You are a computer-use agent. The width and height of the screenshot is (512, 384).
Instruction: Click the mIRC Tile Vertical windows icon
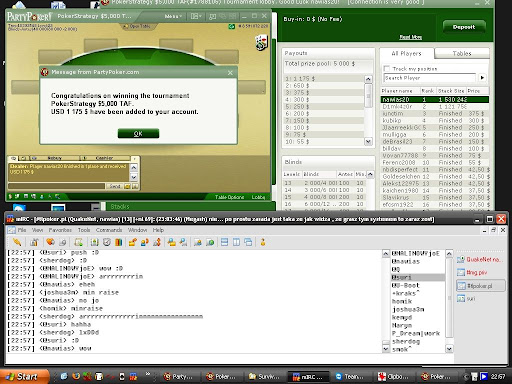[236, 242]
